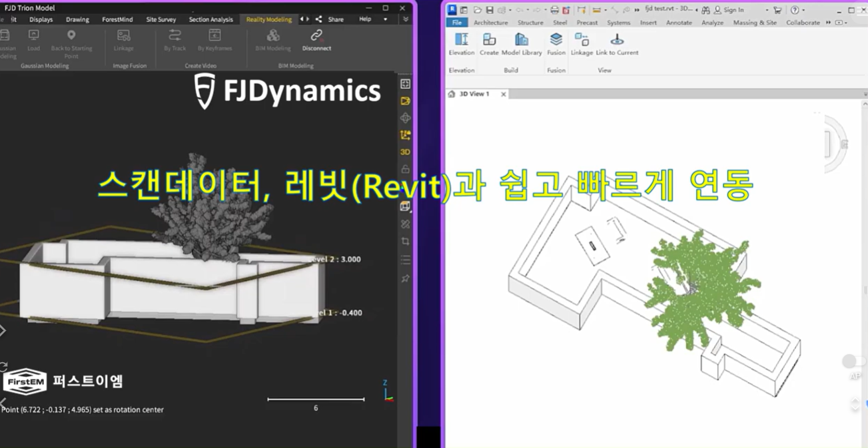Open Massing & Site tab in Revit
This screenshot has width=868, height=448.
click(x=755, y=23)
